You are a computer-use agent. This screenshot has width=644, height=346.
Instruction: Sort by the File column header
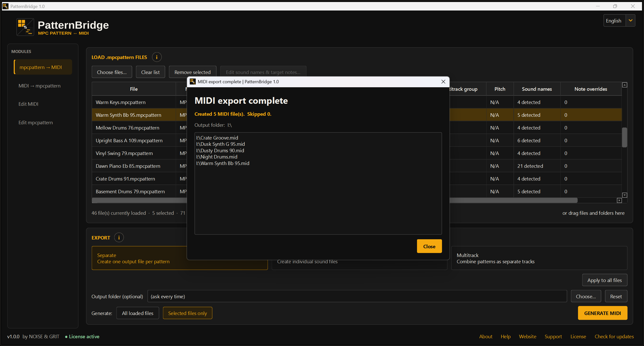134,89
